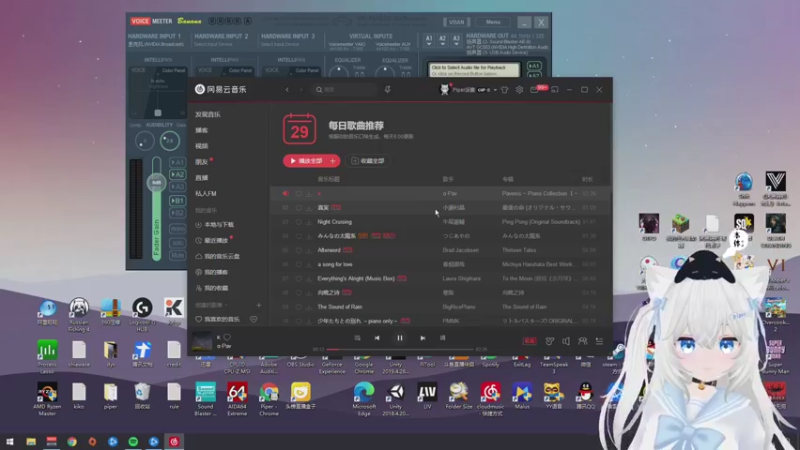
Task: Add all songs to queue with plus button
Action: point(333,161)
